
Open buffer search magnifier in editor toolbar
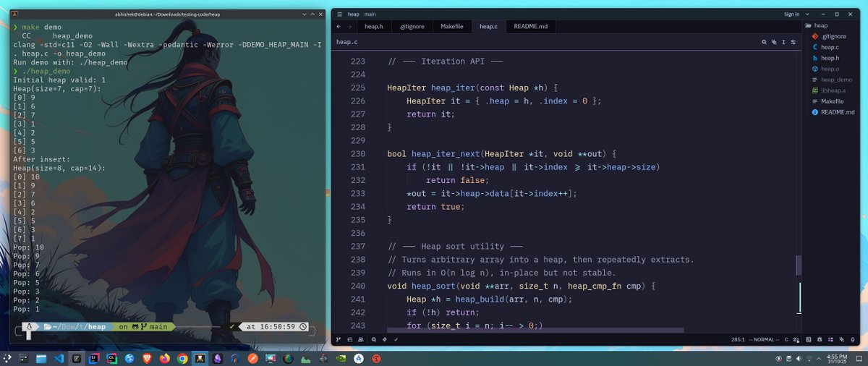pyautogui.click(x=764, y=42)
